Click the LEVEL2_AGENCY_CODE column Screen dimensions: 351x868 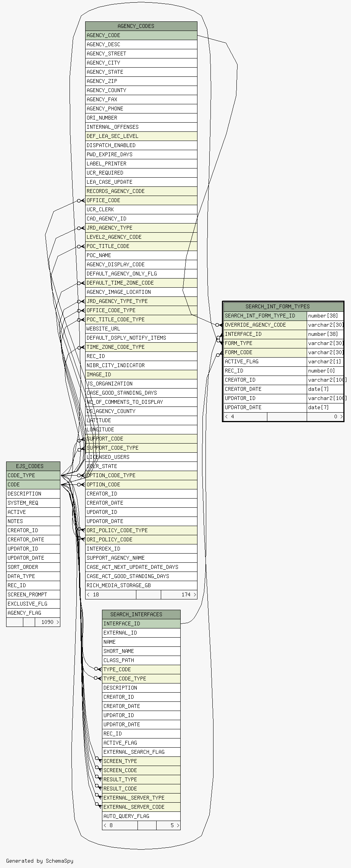click(x=141, y=237)
